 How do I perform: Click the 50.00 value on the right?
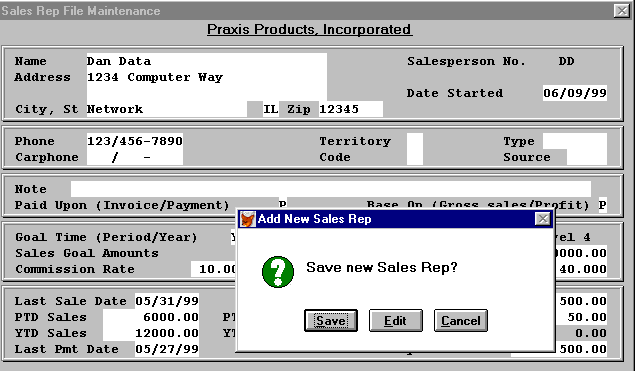[587, 317]
